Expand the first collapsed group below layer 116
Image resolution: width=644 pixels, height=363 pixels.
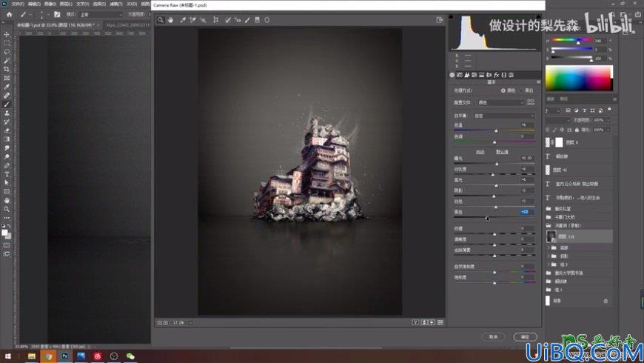pos(549,247)
